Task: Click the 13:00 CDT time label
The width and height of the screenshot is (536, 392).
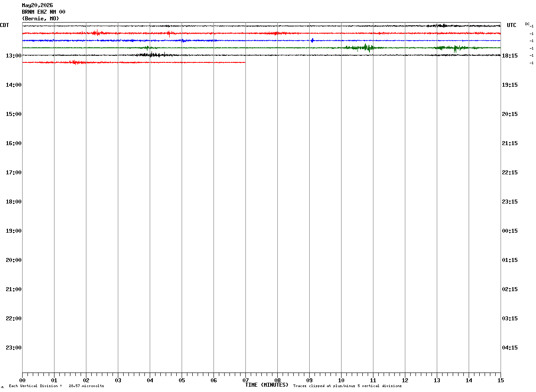Action: coord(14,56)
